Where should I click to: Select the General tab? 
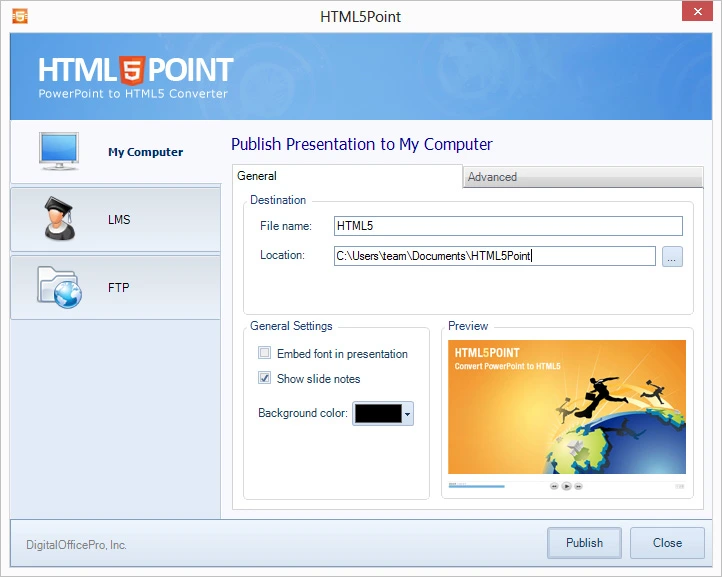(x=347, y=176)
